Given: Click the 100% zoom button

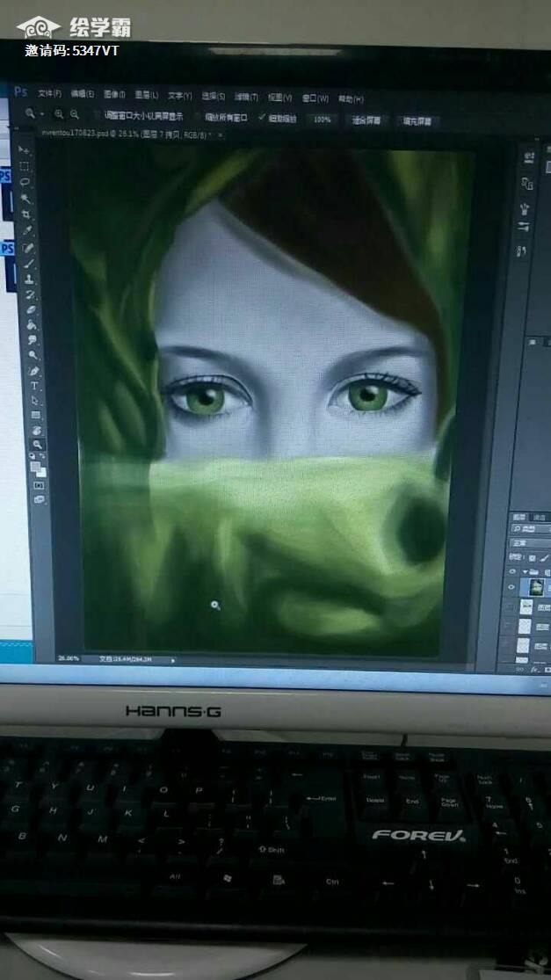Looking at the screenshot, I should point(322,119).
